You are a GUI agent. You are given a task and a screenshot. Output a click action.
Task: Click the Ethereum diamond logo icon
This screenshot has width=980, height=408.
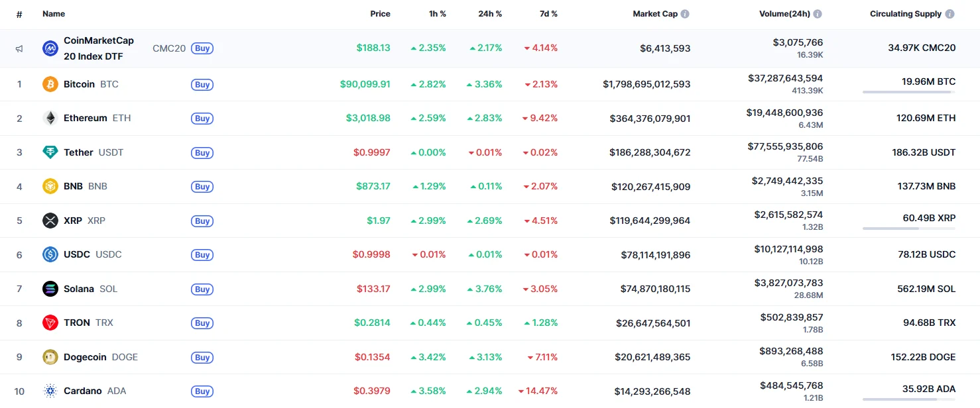(x=50, y=119)
